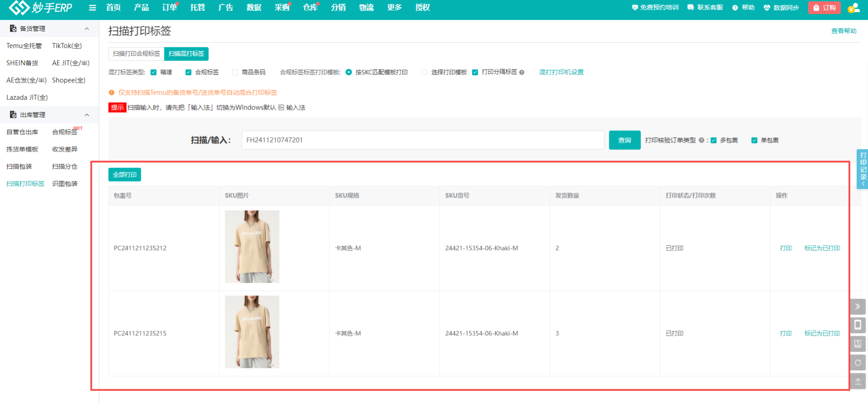The height and width of the screenshot is (404, 868).
Task: Open the 物流 menu
Action: tap(366, 8)
